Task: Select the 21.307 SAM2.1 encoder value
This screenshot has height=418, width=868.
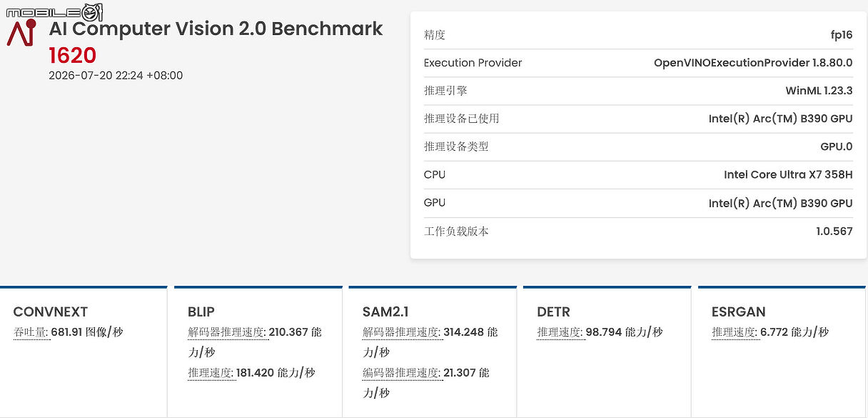Action: coord(460,373)
